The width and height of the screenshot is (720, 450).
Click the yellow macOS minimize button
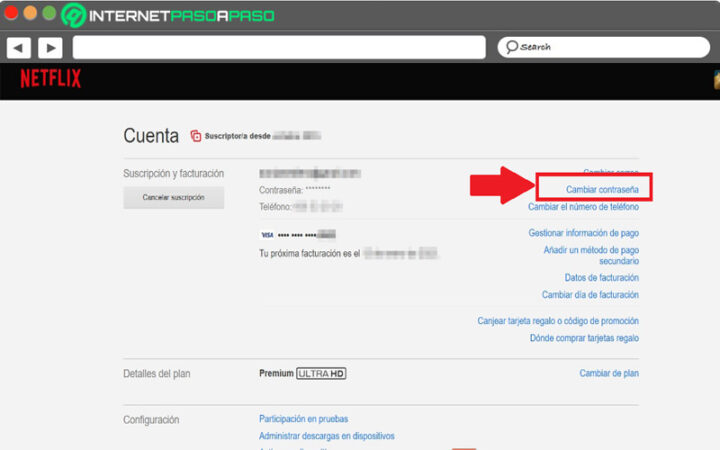[x=30, y=13]
